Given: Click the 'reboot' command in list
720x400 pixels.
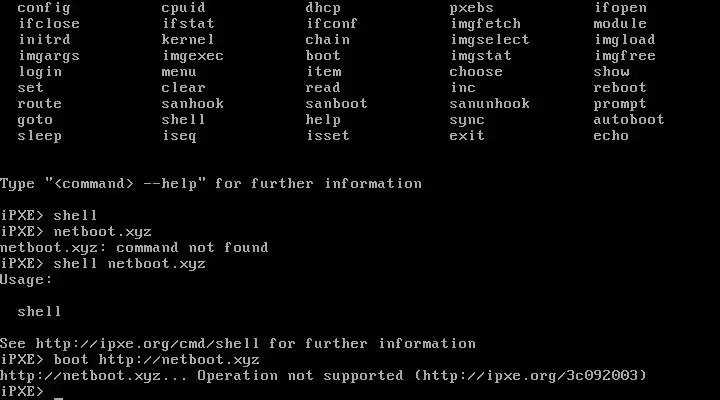Looking at the screenshot, I should pos(619,87).
